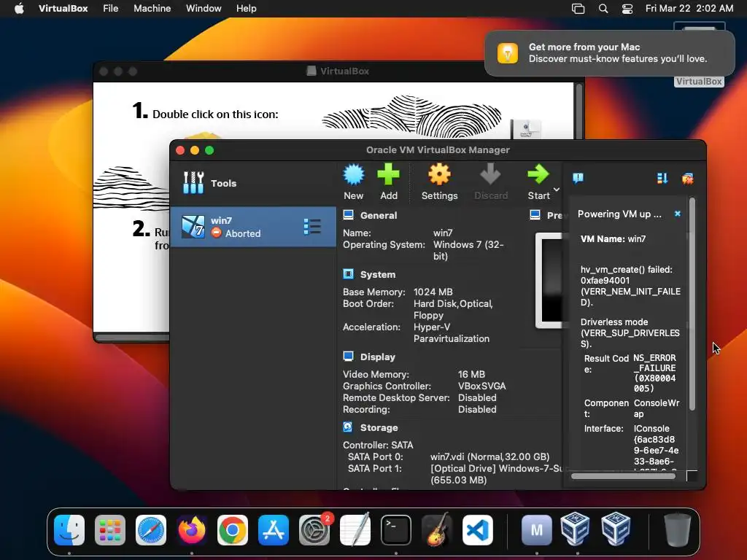Open the Apple menu
747x560 pixels.
click(19, 9)
